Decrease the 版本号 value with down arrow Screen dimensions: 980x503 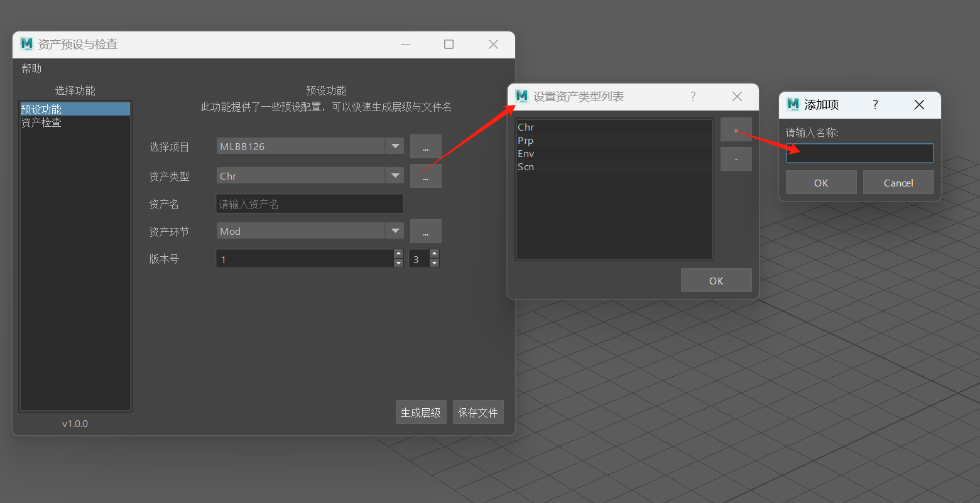tap(398, 263)
